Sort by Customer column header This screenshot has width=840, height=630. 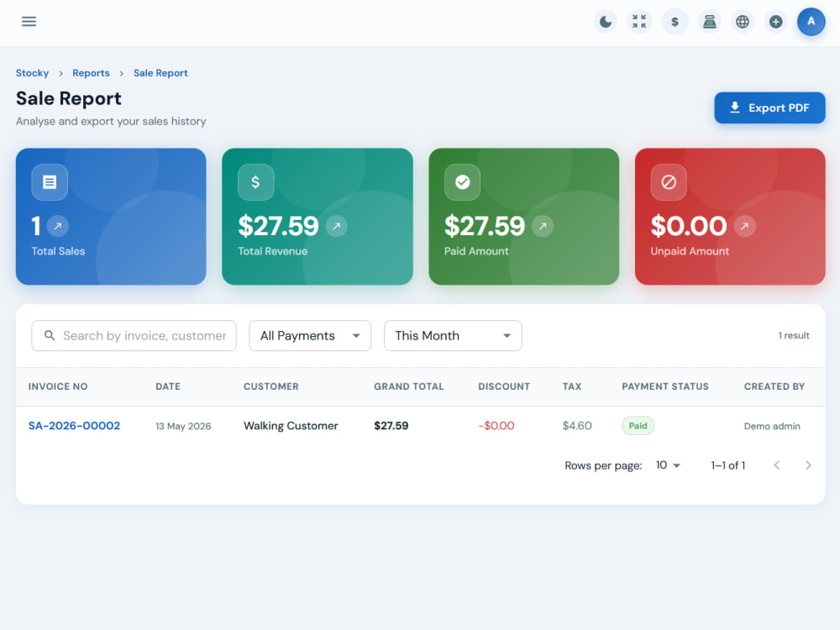point(271,386)
